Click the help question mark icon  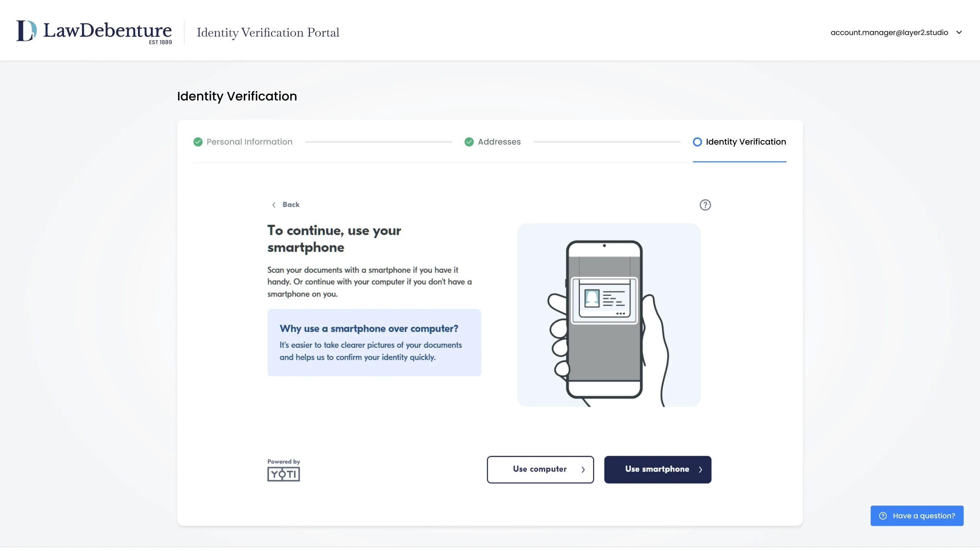pyautogui.click(x=705, y=205)
